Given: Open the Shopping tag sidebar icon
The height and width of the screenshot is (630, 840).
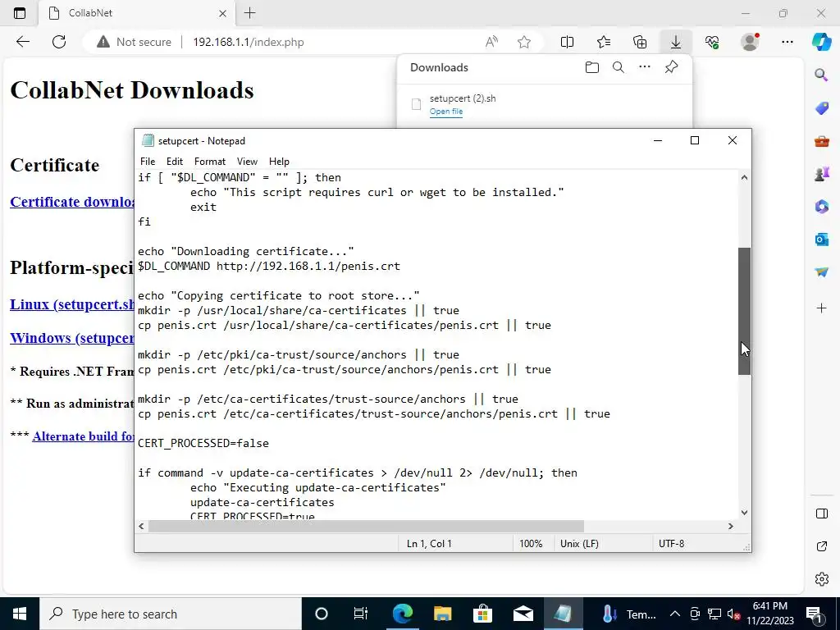Looking at the screenshot, I should [x=821, y=108].
